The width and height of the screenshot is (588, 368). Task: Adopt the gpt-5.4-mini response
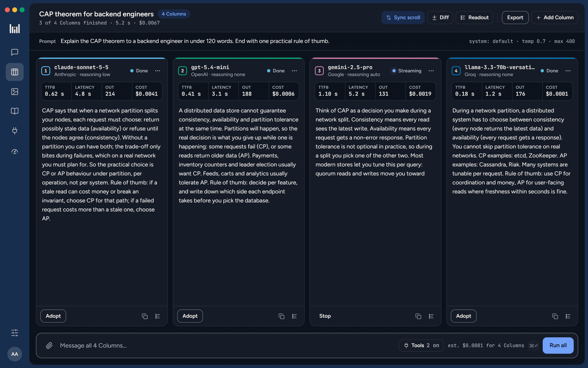click(190, 316)
